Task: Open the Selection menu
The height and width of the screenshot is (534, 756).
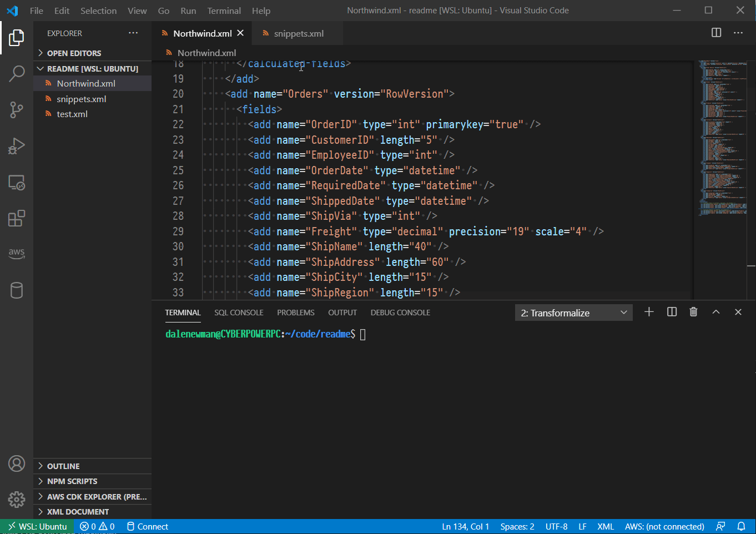Action: click(x=98, y=11)
